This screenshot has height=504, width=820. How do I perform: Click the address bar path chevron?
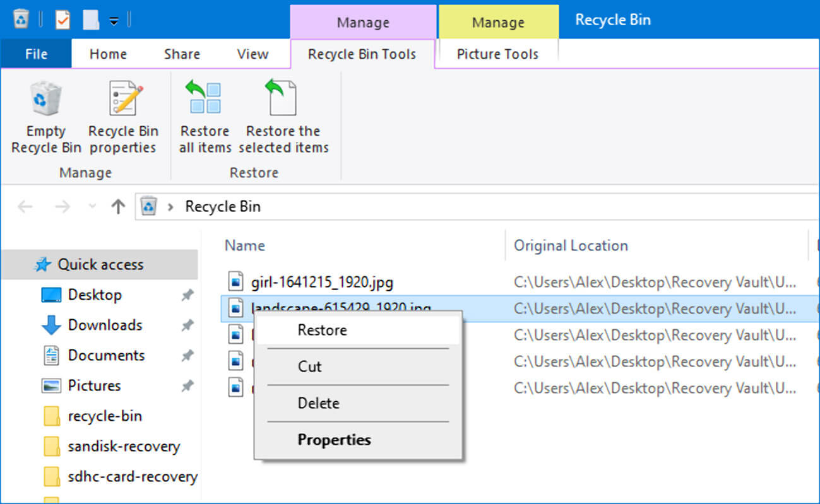click(170, 207)
